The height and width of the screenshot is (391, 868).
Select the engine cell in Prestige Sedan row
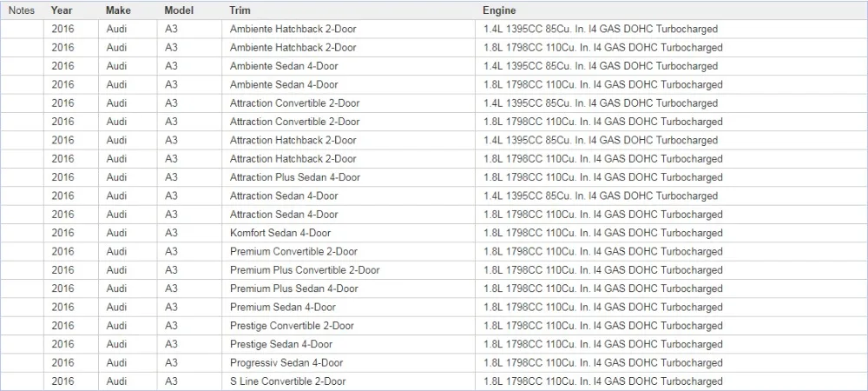tap(671, 344)
